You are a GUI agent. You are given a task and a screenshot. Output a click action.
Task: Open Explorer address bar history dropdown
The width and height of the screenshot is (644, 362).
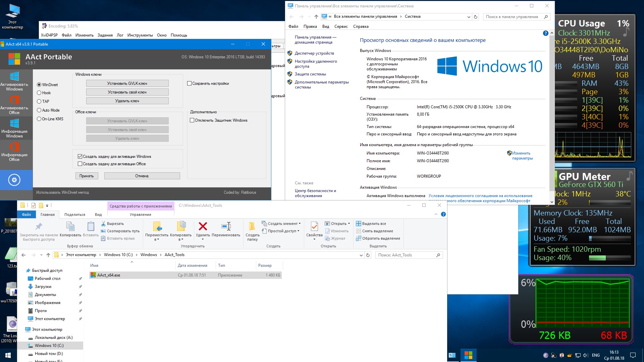point(361,255)
